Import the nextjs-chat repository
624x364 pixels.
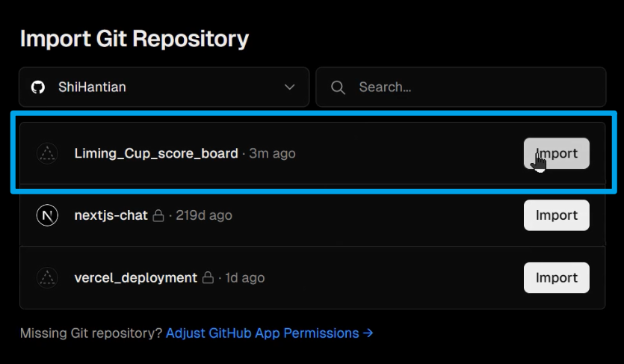click(x=556, y=215)
